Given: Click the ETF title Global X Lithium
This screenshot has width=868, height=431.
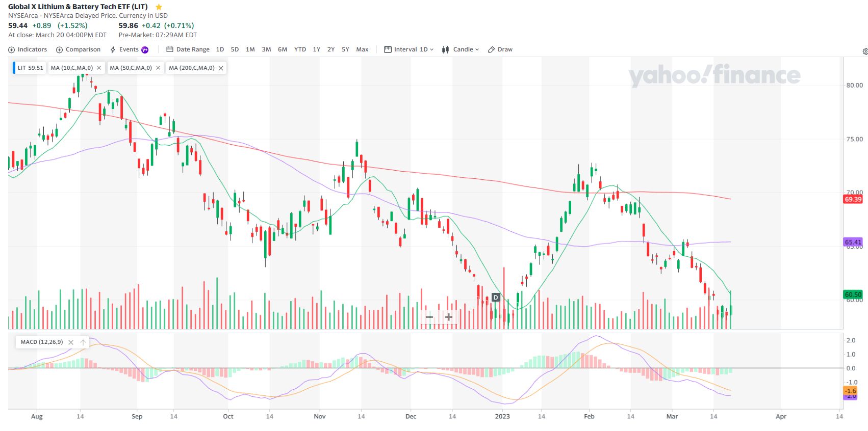Looking at the screenshot, I should [78, 7].
